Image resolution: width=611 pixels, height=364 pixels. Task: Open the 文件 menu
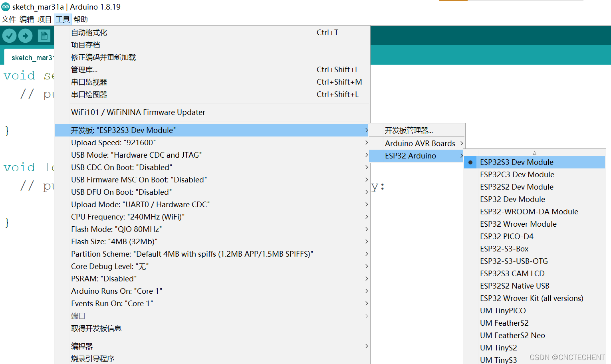[x=9, y=19]
